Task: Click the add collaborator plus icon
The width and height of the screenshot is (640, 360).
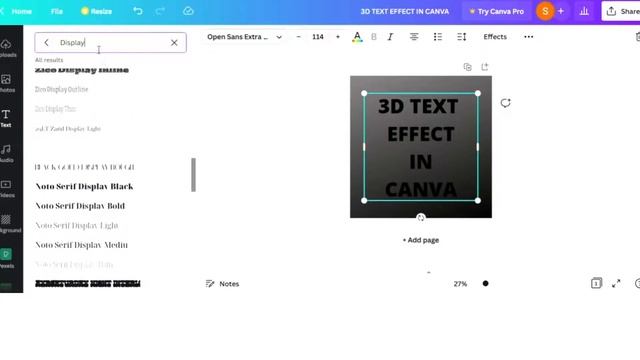Action: click(x=561, y=11)
